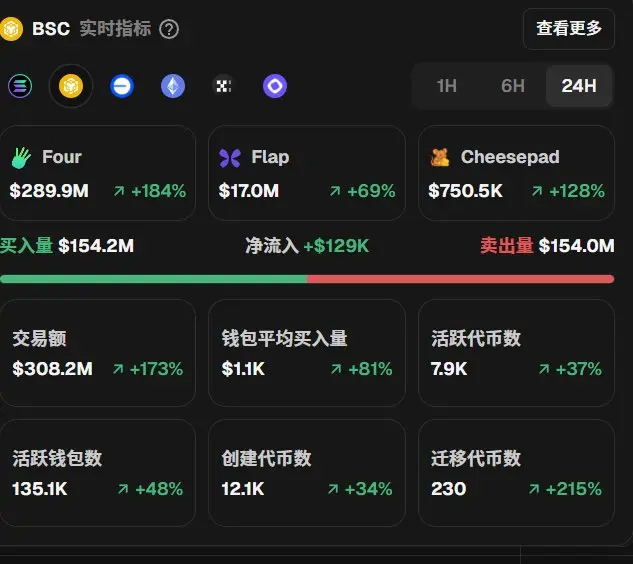
Task: Click the $1.1K average buy value
Action: (x=243, y=369)
